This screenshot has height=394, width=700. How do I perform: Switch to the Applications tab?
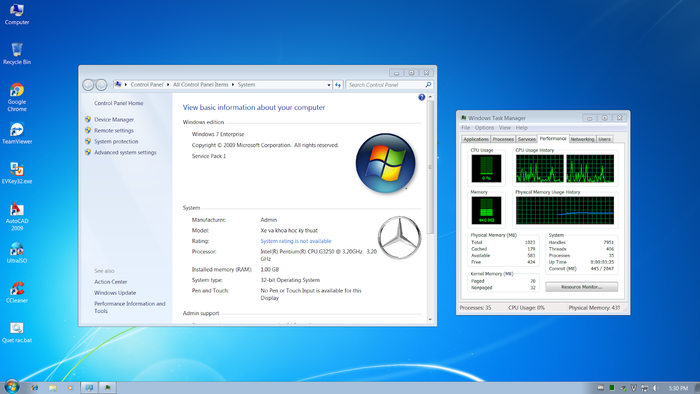(476, 139)
